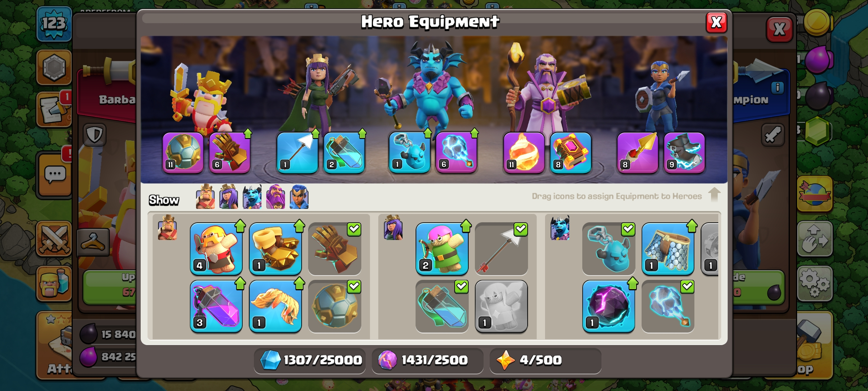This screenshot has height=391, width=868.
Task: Toggle Royal Champion filter in Show row
Action: click(x=299, y=197)
